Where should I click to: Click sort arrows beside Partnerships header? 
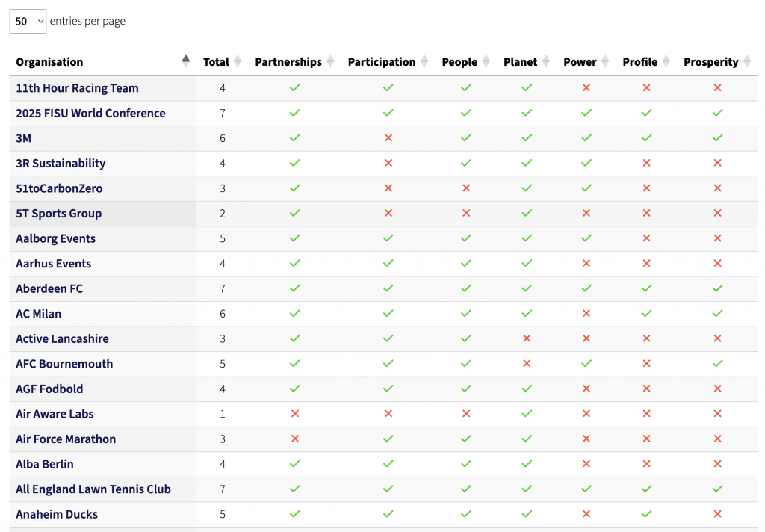330,61
